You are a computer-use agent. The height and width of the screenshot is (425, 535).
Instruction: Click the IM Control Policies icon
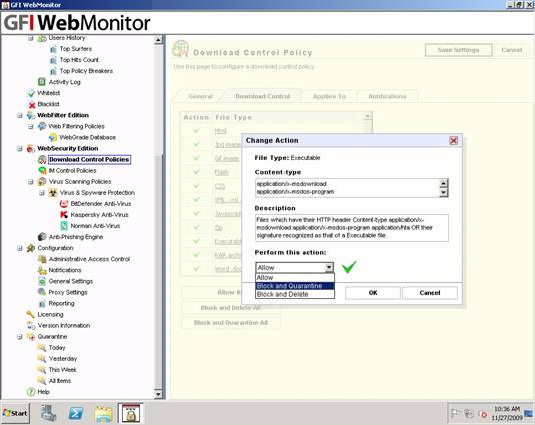coord(42,170)
